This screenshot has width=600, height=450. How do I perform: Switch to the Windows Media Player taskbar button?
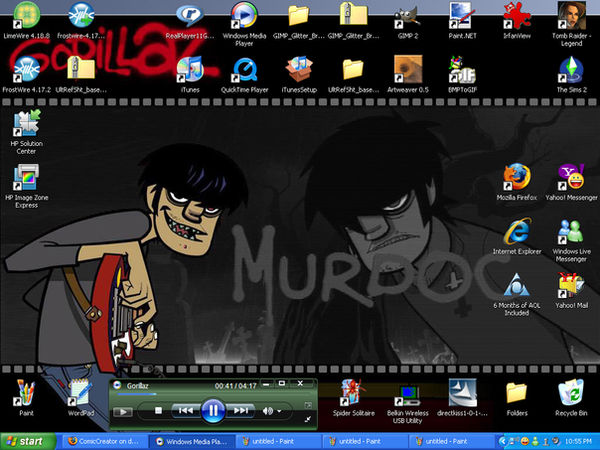(x=191, y=441)
